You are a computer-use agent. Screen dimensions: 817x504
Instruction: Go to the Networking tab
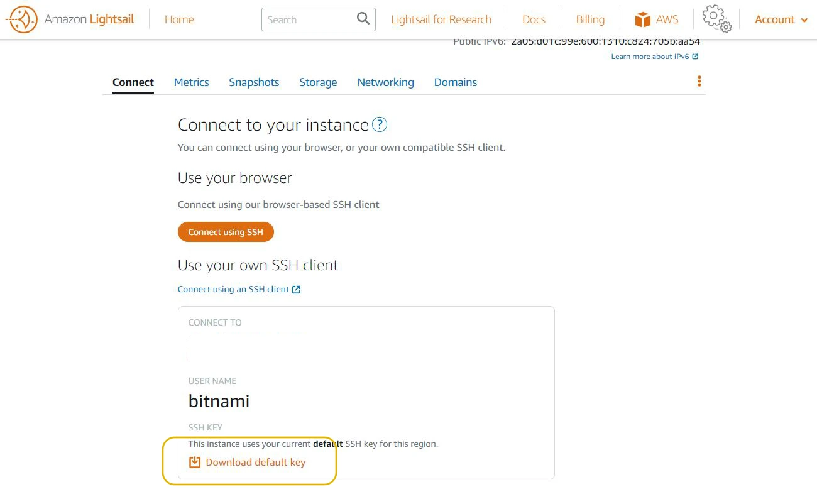tap(385, 82)
